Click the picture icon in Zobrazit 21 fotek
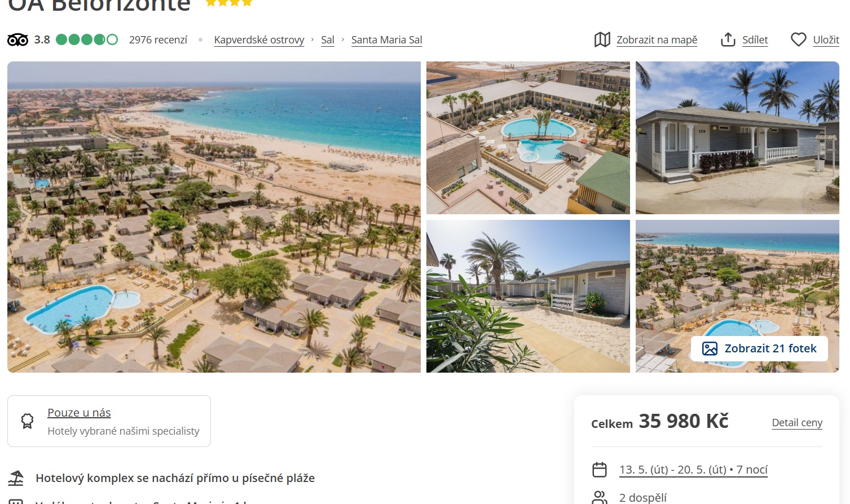The width and height of the screenshot is (850, 504). [x=710, y=348]
